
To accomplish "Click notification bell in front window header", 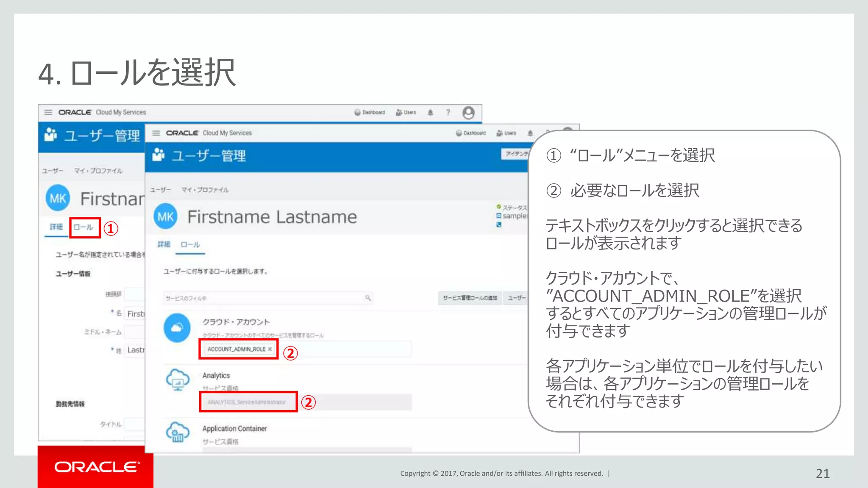I will tap(530, 133).
